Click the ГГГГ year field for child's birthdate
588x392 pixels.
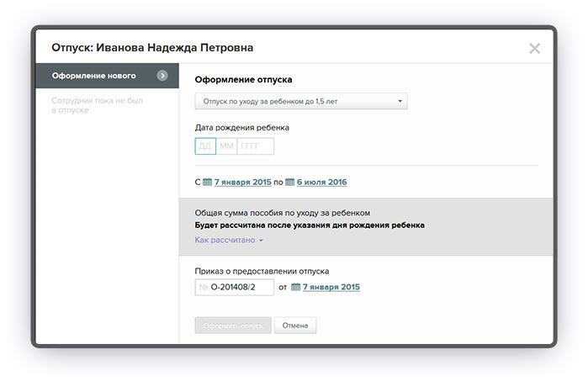(x=255, y=146)
